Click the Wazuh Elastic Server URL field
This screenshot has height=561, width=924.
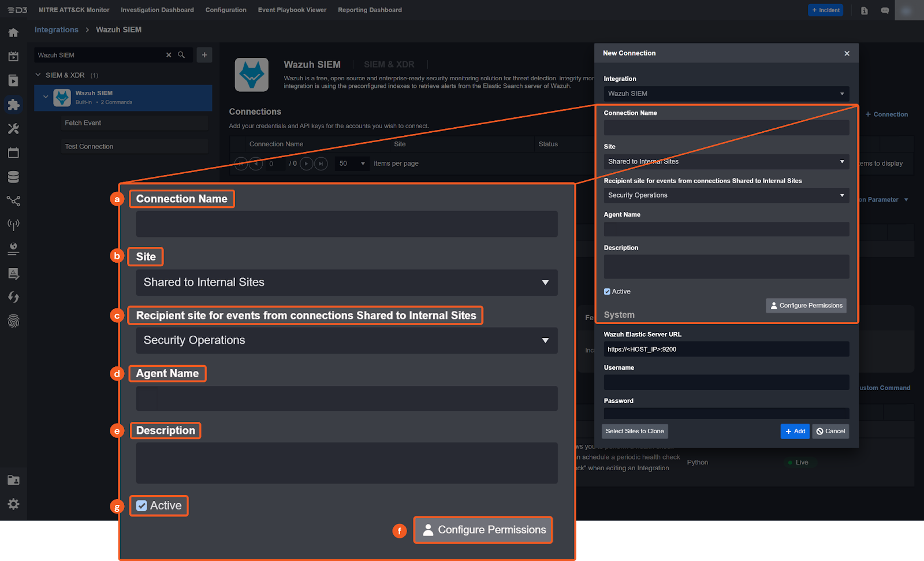tap(726, 349)
